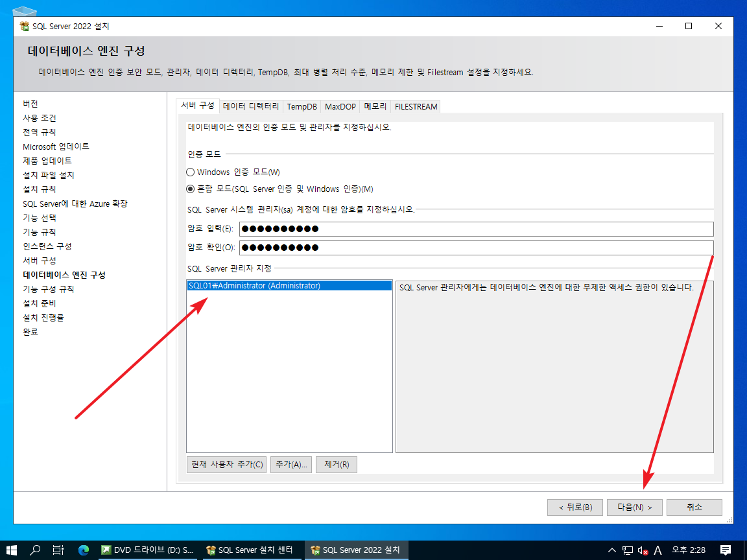Open the TempDB tab
The width and height of the screenshot is (747, 560).
pos(302,107)
